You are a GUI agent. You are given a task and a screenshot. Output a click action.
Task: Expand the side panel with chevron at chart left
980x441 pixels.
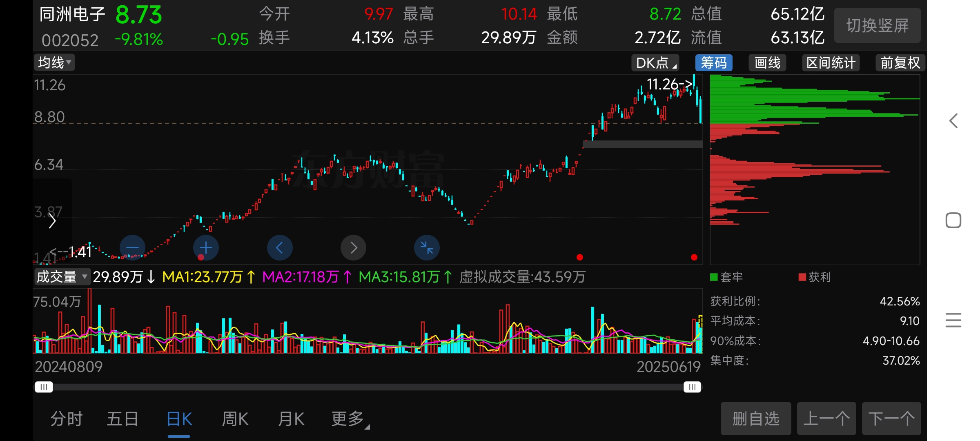pyautogui.click(x=52, y=221)
